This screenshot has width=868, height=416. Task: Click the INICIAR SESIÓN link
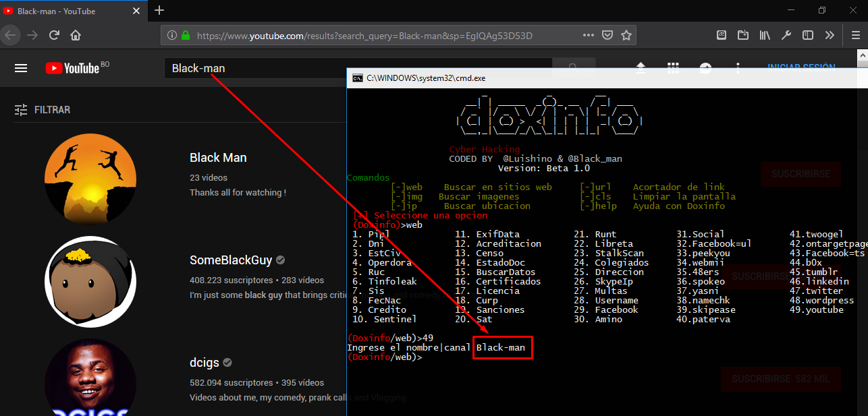click(801, 67)
